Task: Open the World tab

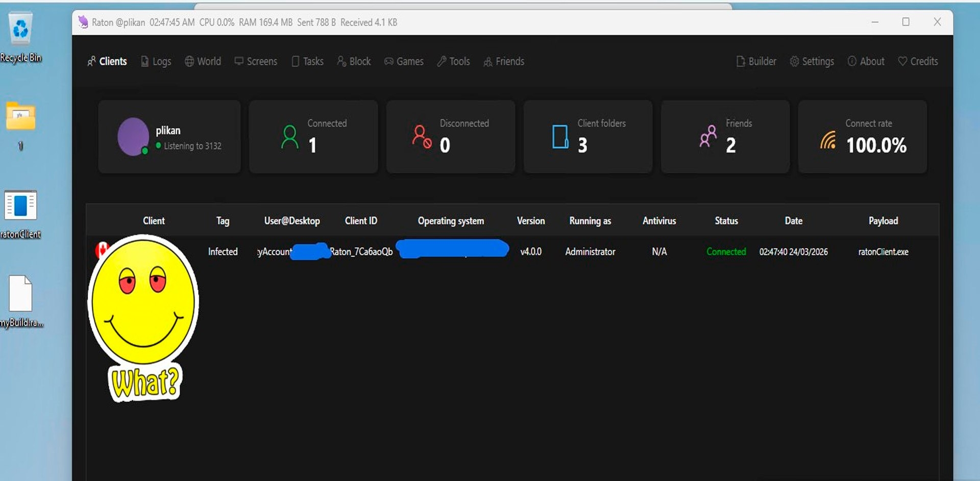Action: [203, 61]
